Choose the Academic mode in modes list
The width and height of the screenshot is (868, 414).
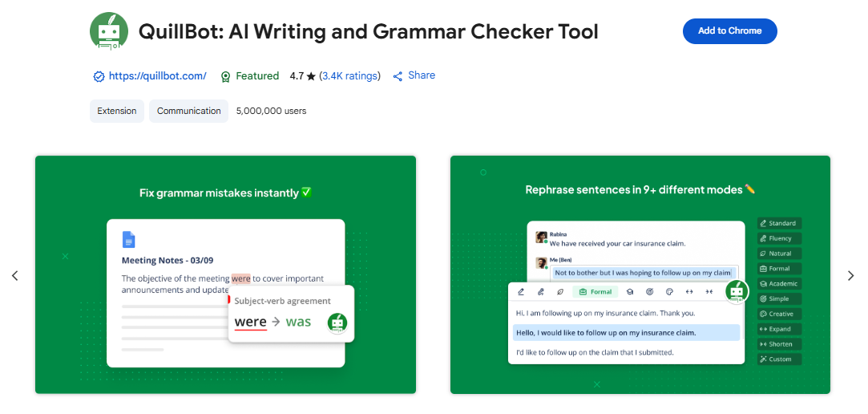click(779, 284)
